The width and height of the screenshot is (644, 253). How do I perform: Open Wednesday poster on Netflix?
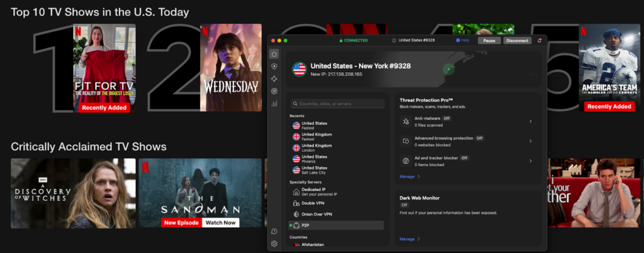pyautogui.click(x=231, y=68)
